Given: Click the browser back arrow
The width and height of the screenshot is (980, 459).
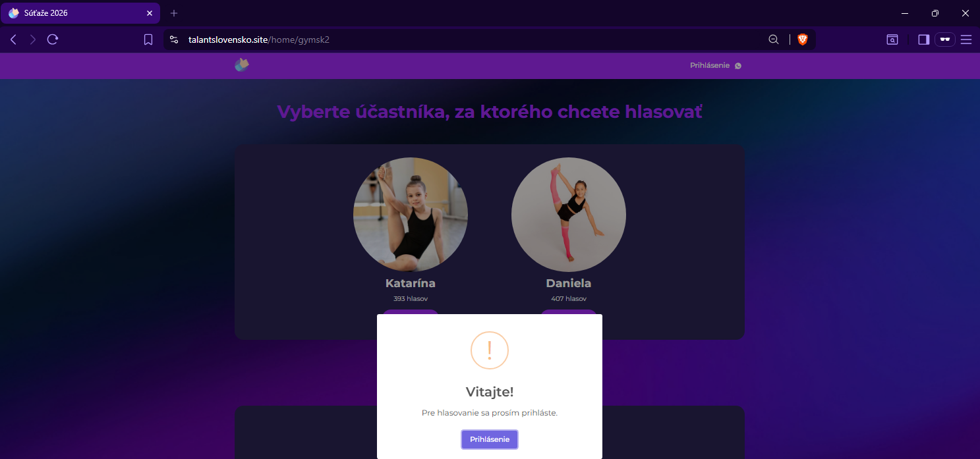Looking at the screenshot, I should pos(13,40).
